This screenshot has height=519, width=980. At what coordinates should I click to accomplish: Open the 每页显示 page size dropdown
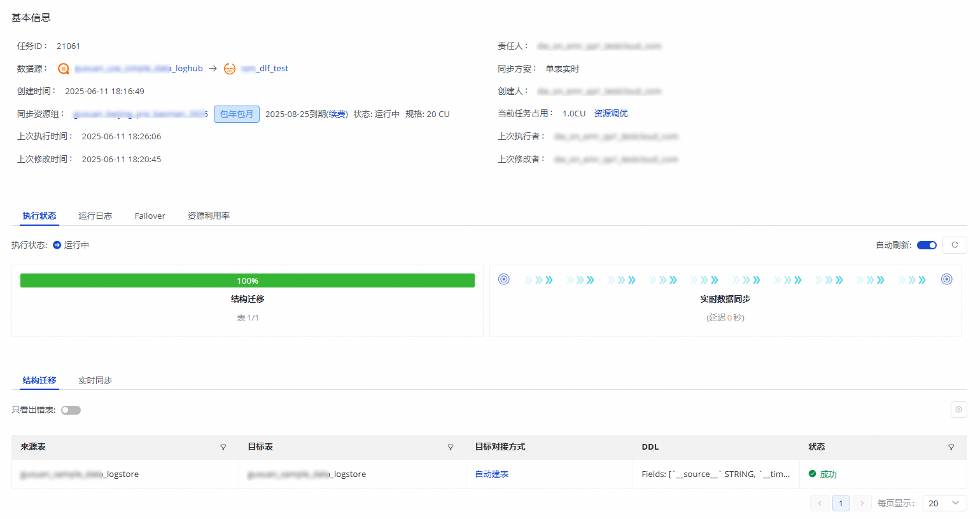[x=944, y=503]
